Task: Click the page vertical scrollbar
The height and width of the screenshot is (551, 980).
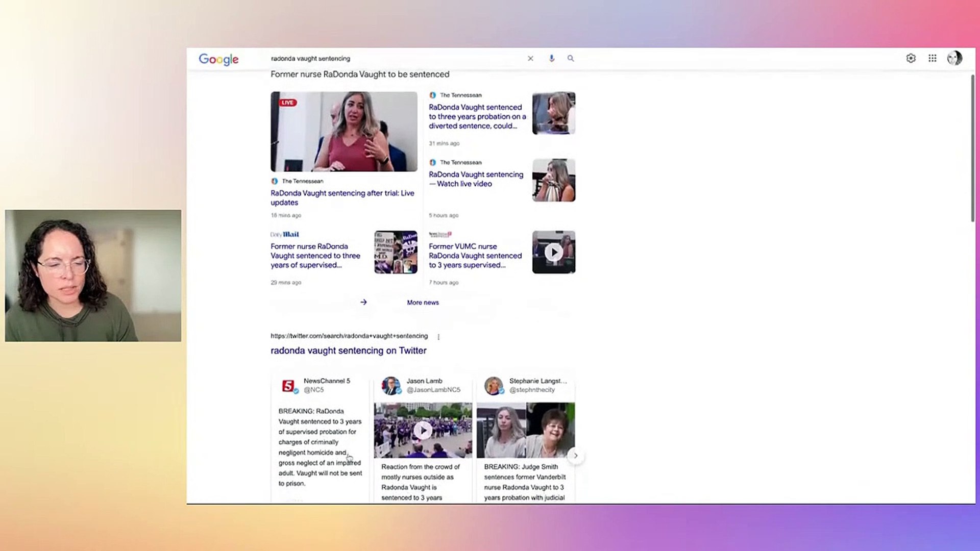Action: pos(972,148)
